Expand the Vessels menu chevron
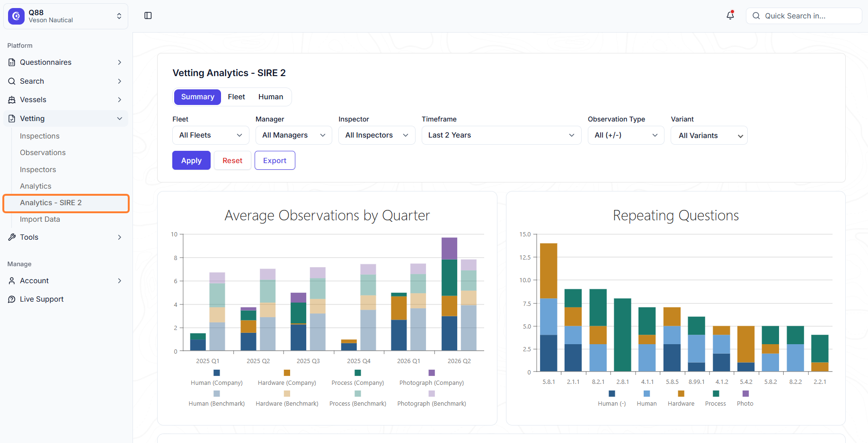 [x=120, y=100]
